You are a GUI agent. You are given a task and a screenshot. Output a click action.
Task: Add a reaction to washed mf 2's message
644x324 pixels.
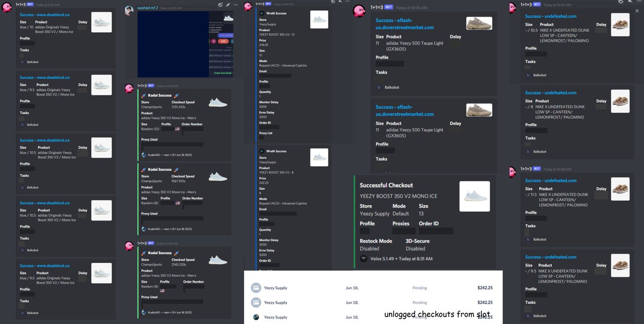click(220, 4)
